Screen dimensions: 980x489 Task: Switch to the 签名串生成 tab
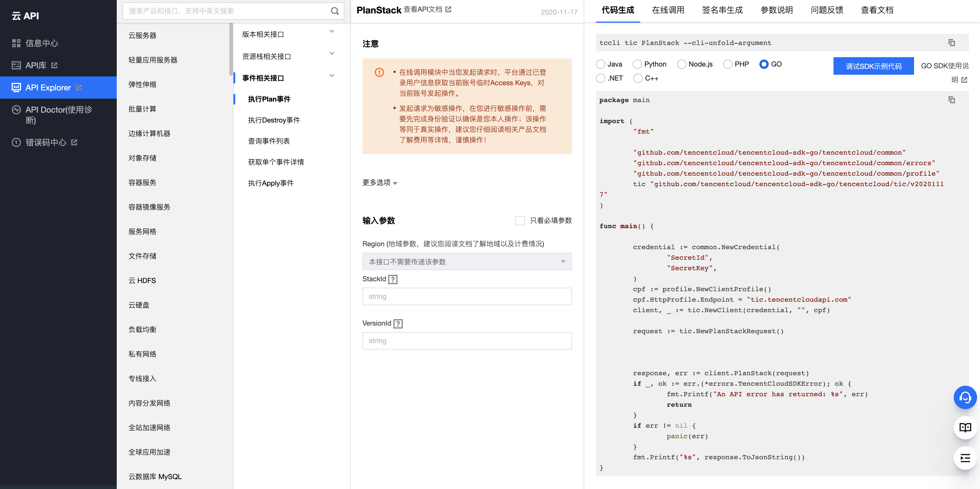pos(722,10)
